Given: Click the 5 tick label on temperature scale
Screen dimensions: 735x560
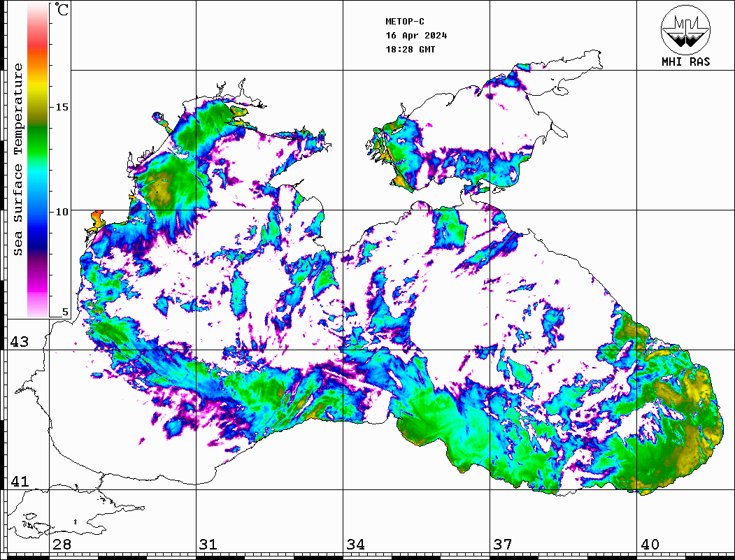Looking at the screenshot, I should click(66, 313).
